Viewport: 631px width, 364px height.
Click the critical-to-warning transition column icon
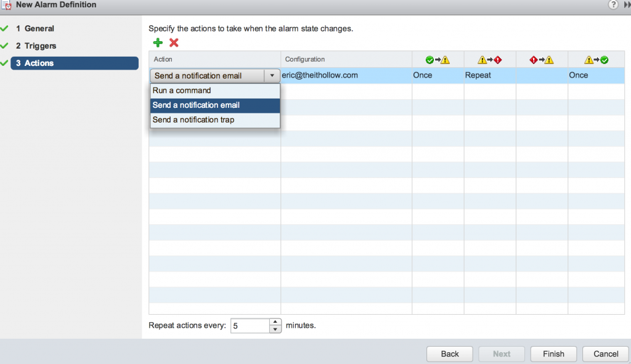click(542, 60)
